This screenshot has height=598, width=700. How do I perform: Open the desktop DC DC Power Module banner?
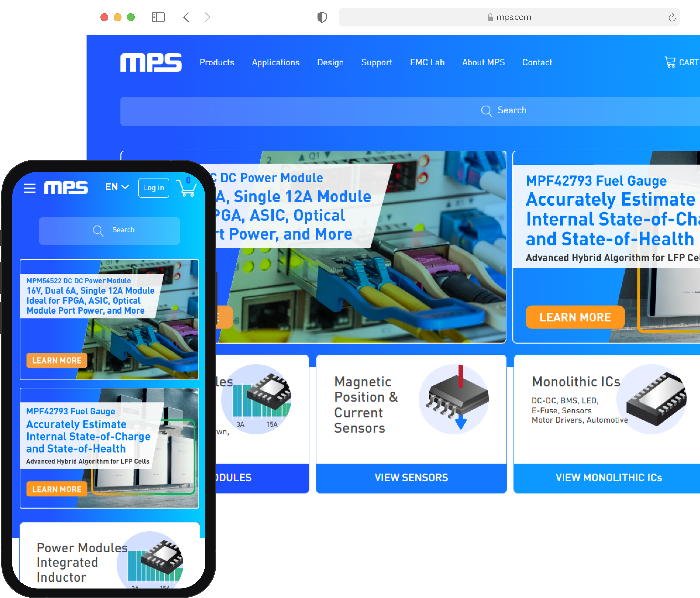point(361,247)
